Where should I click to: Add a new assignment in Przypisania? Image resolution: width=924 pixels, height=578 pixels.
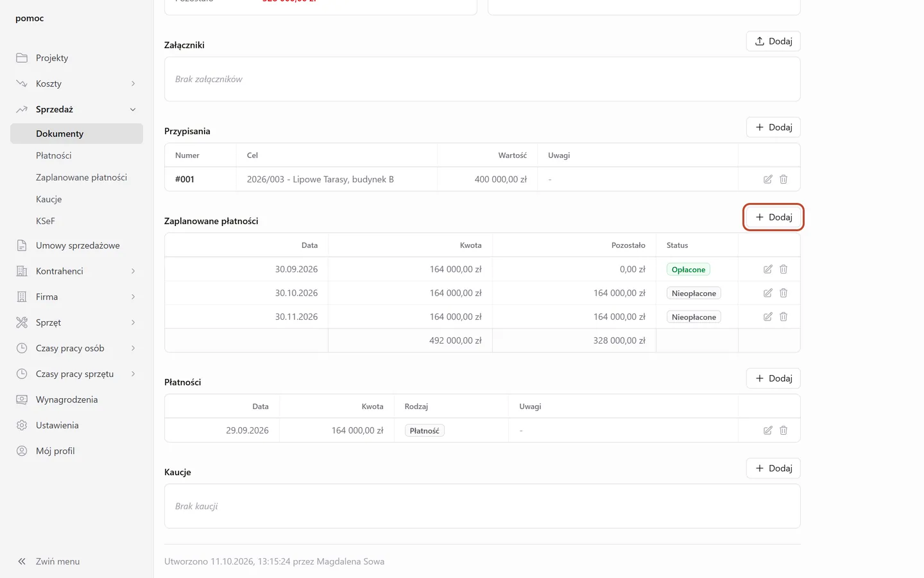tap(773, 127)
